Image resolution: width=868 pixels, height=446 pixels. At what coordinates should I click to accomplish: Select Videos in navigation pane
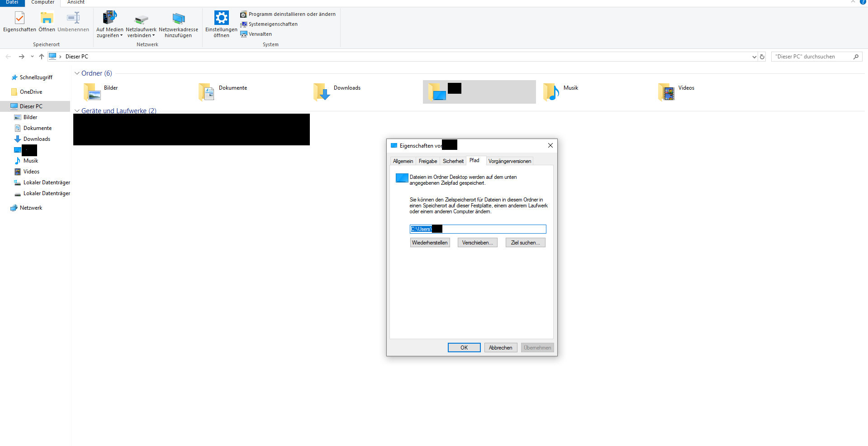pos(27,172)
